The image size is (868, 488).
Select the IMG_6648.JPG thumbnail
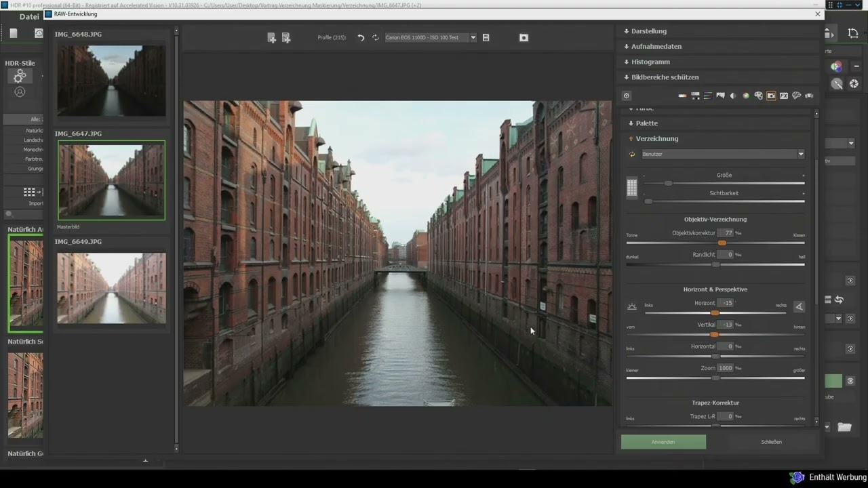111,81
